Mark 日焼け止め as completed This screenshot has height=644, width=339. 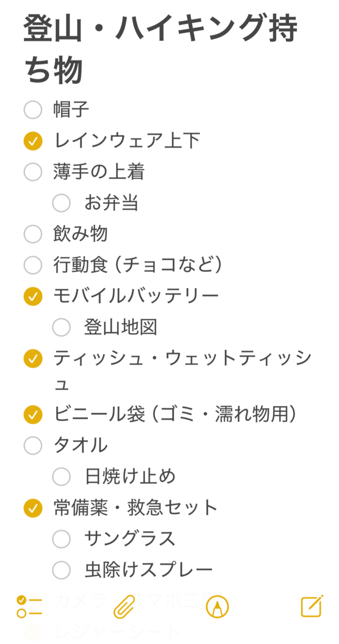pyautogui.click(x=62, y=476)
